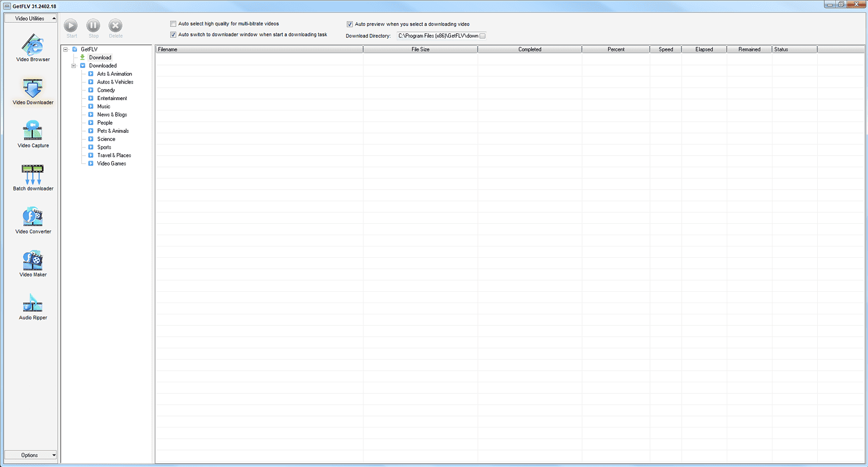Expand the Options panel dropdown
The width and height of the screenshot is (868, 467).
click(31, 455)
